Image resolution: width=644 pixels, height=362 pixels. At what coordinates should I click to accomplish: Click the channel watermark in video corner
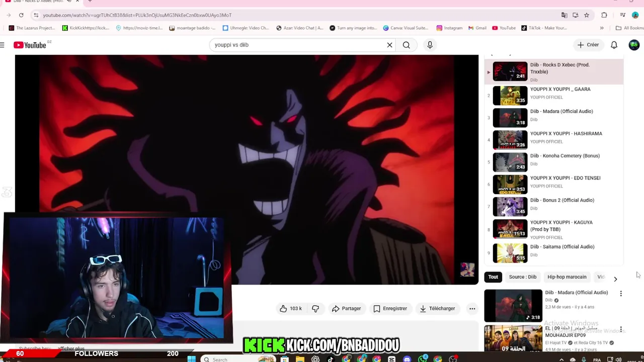click(467, 269)
